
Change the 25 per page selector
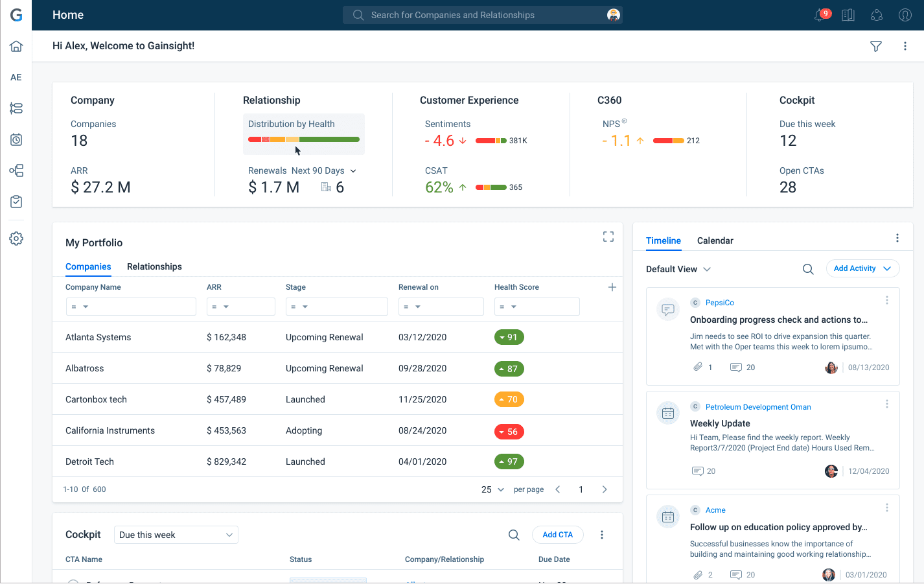pyautogui.click(x=492, y=489)
